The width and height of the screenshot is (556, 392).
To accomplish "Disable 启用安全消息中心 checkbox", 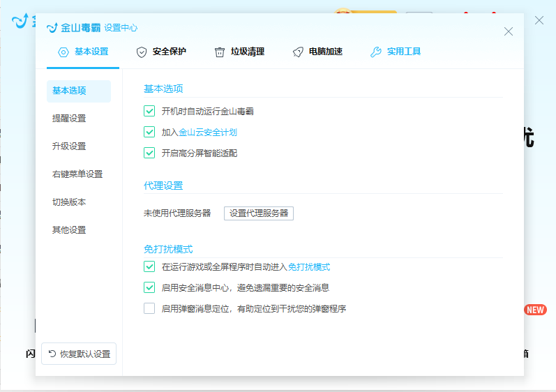I will (149, 287).
